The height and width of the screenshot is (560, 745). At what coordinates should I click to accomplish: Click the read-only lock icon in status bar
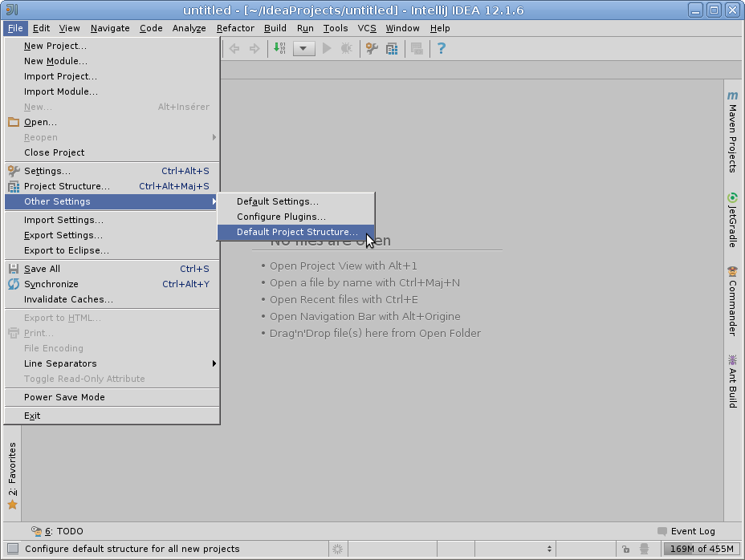(625, 549)
